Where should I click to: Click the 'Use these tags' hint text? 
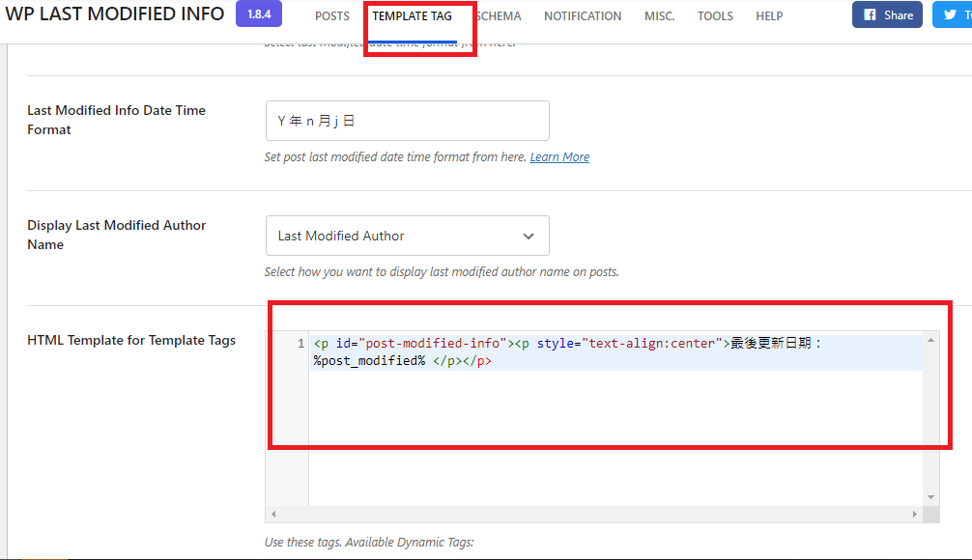[369, 542]
